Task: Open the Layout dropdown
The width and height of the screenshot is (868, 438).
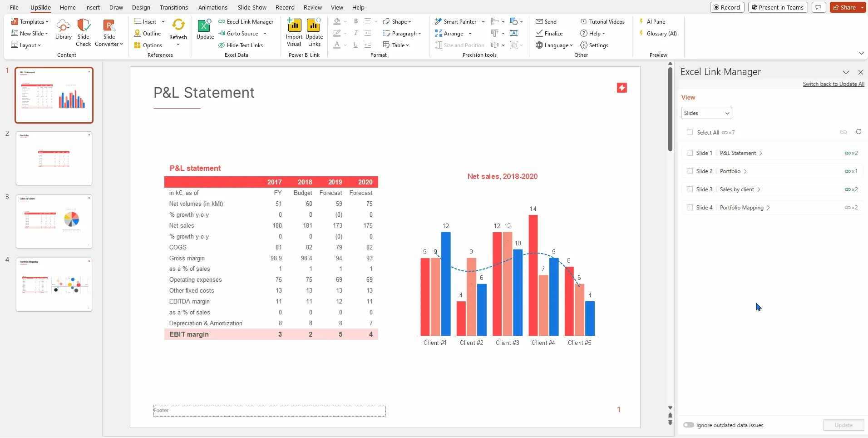Action: 26,45
